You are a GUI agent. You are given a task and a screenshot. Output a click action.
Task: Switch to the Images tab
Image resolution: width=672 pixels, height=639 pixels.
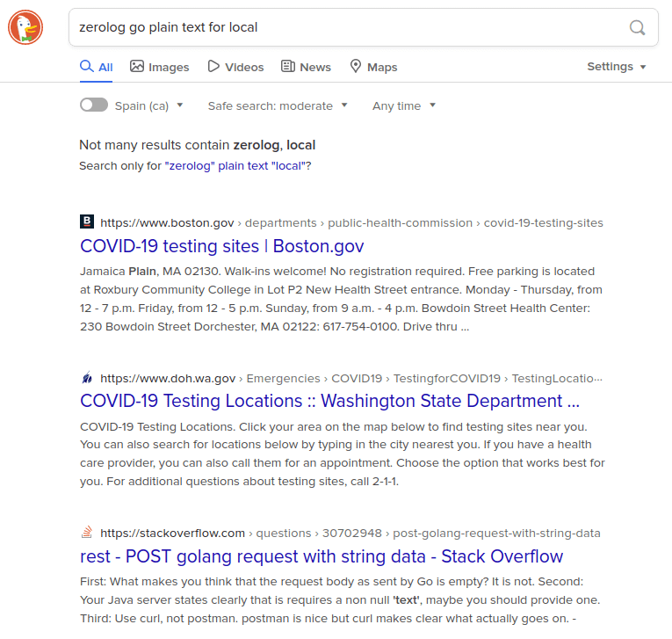(x=159, y=67)
